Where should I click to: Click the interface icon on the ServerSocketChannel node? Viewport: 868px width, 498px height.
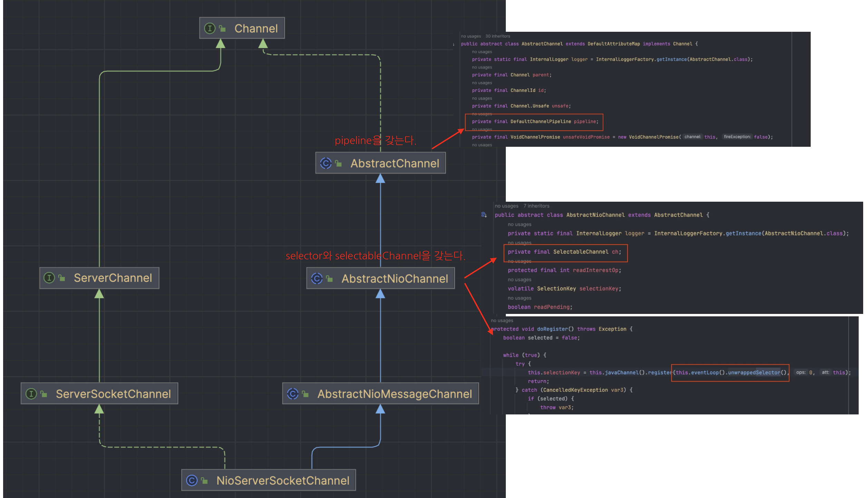pyautogui.click(x=31, y=394)
